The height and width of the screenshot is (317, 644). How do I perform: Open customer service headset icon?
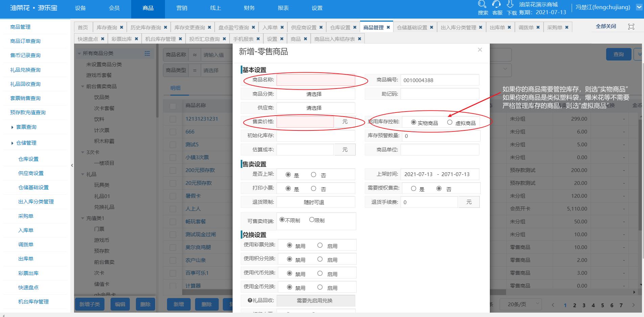[496, 4]
